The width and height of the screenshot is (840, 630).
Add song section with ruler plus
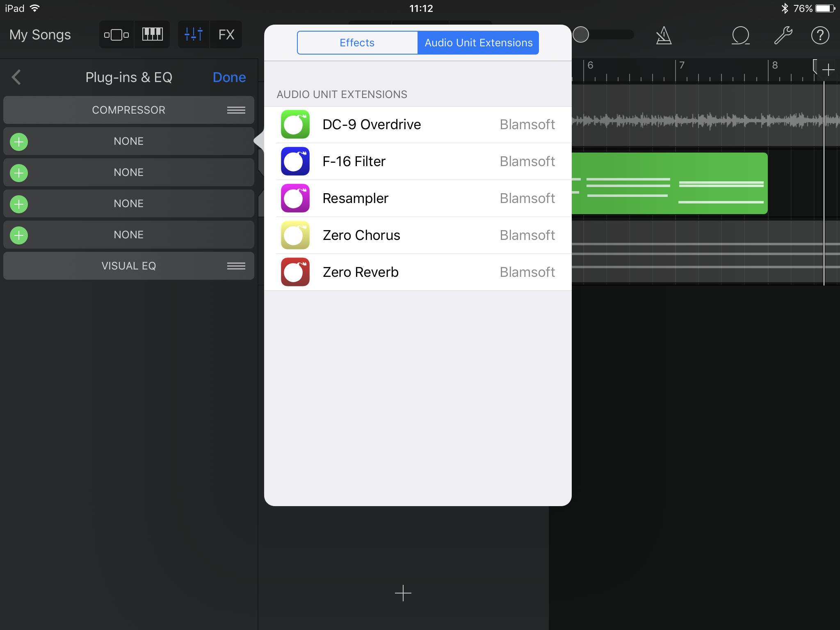click(829, 70)
